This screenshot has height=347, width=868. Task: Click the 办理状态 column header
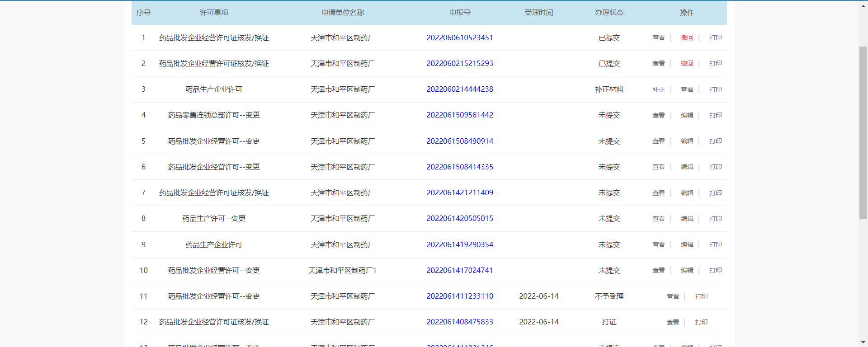[609, 13]
